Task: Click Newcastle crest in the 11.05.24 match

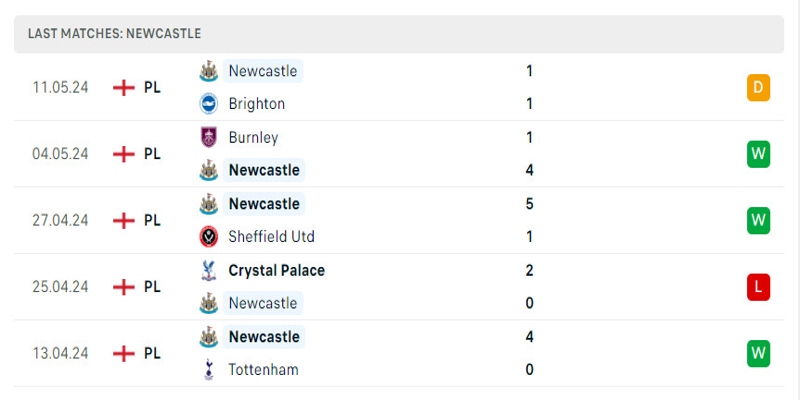Action: pos(209,71)
